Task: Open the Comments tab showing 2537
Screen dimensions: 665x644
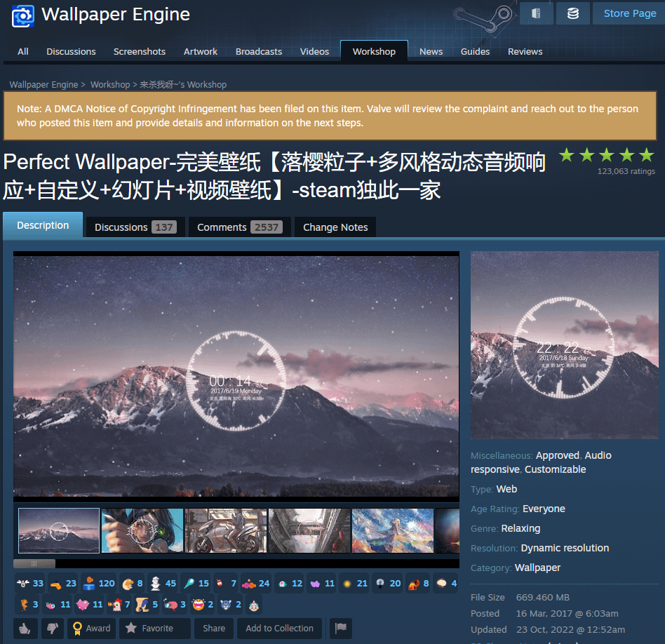Action: [239, 227]
